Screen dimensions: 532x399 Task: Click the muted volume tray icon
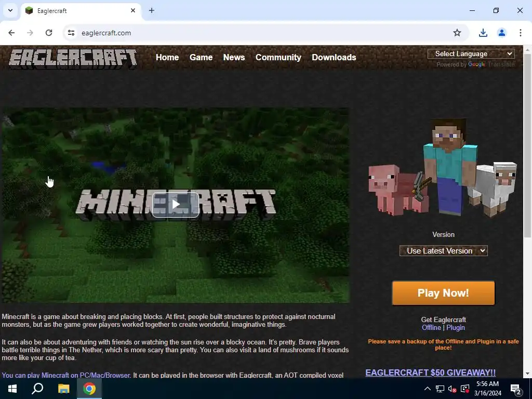click(x=453, y=389)
